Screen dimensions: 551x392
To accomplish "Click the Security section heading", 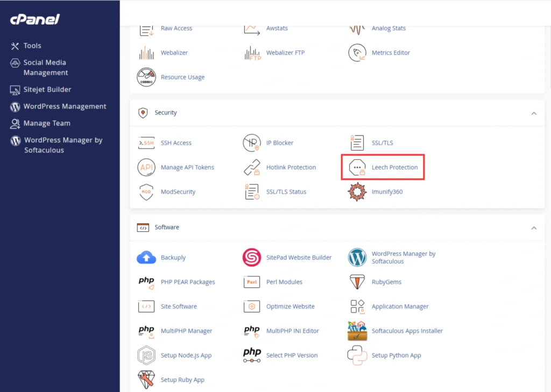I will pyautogui.click(x=166, y=113).
